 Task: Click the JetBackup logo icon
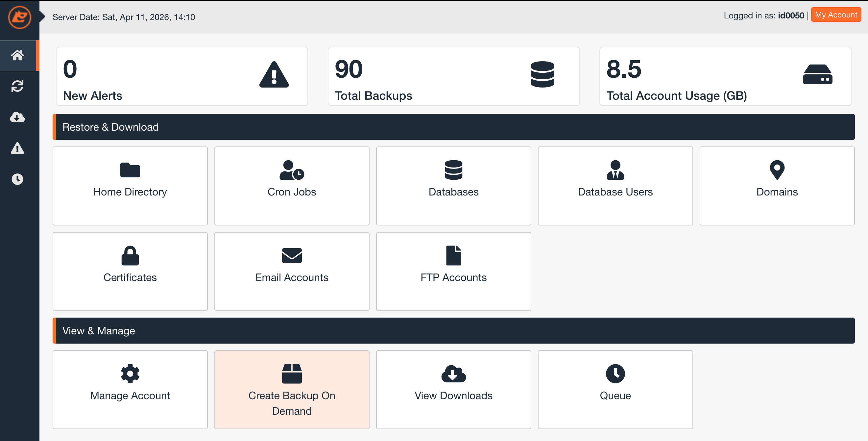19,17
